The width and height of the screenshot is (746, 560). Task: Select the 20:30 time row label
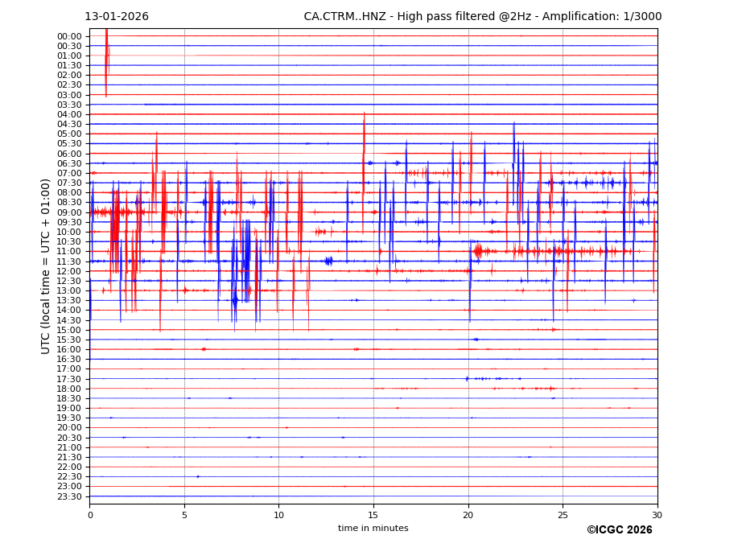(x=69, y=438)
